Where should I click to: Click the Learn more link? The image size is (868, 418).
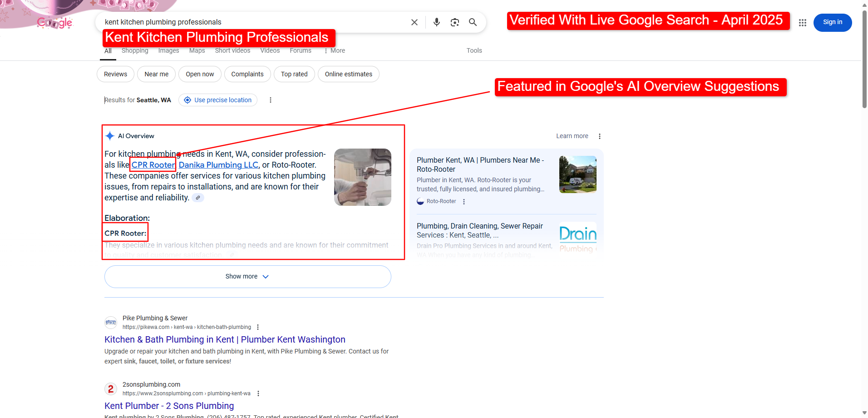(x=572, y=136)
